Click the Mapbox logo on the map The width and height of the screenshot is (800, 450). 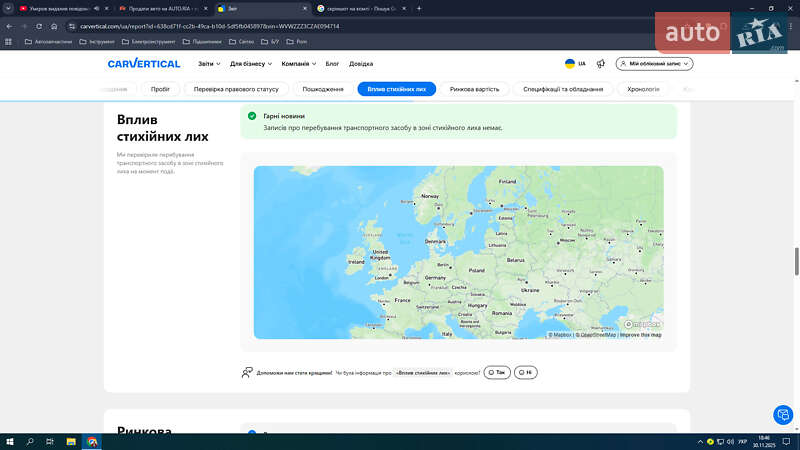[x=643, y=324]
